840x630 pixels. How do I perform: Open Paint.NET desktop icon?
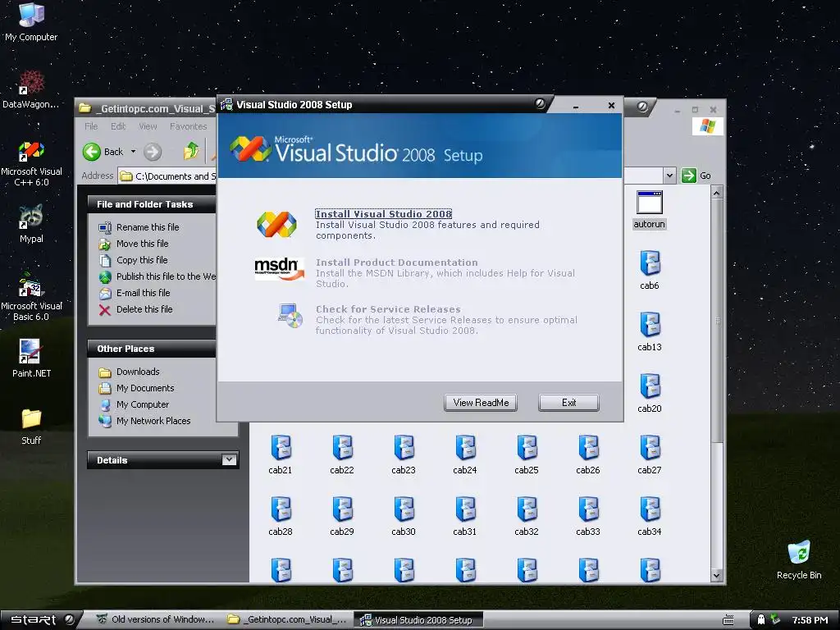pyautogui.click(x=31, y=358)
